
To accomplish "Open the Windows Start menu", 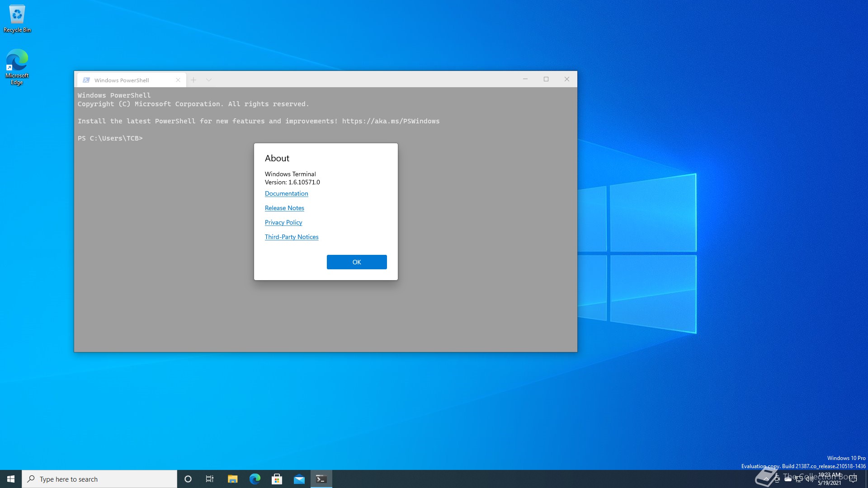I will click(11, 479).
